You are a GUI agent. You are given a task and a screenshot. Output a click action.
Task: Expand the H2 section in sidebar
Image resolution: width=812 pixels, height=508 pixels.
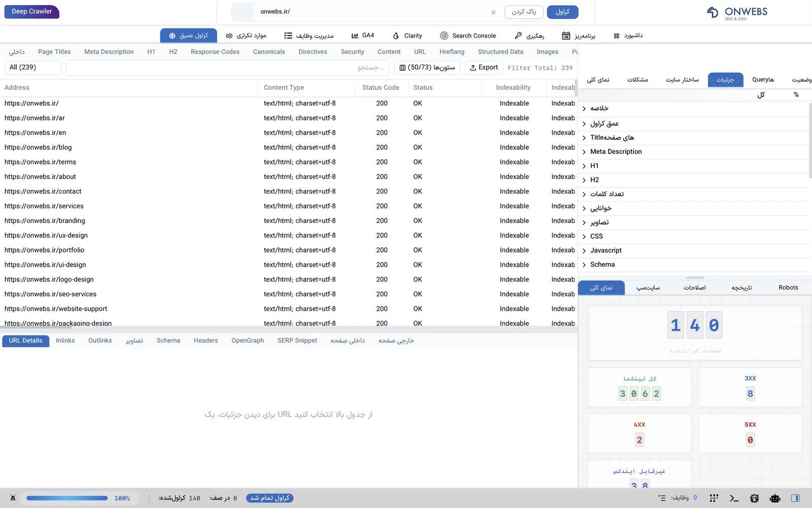(693, 180)
